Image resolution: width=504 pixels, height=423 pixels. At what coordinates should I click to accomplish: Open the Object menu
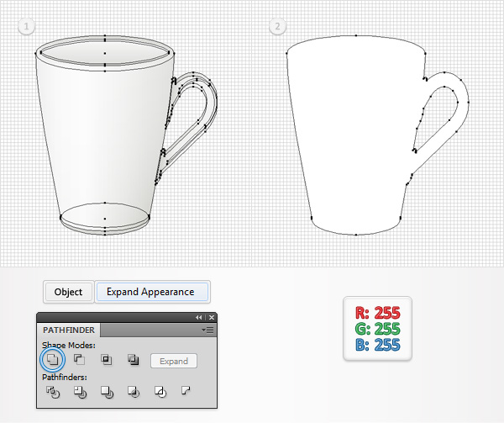pos(69,292)
